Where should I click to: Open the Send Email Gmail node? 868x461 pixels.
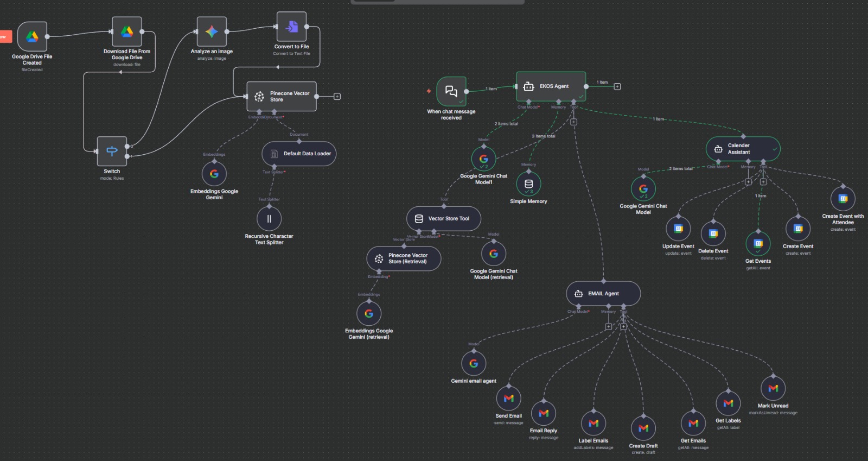(x=508, y=399)
